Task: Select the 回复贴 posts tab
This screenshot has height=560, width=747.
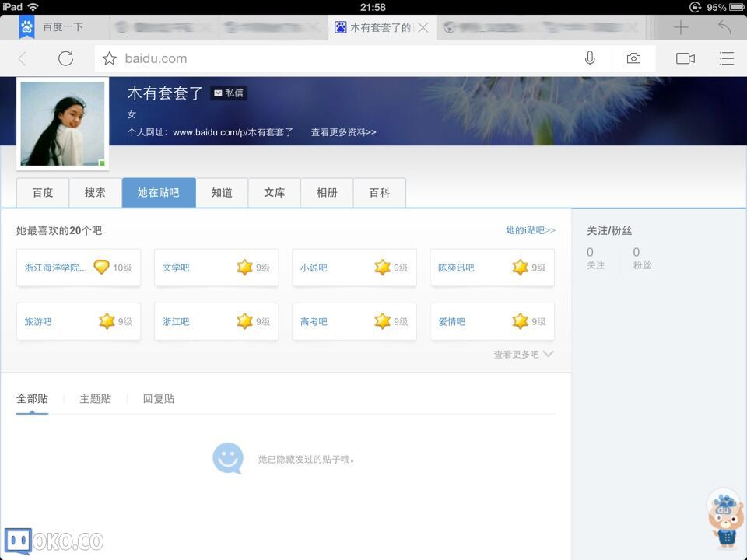Action: pyautogui.click(x=159, y=399)
